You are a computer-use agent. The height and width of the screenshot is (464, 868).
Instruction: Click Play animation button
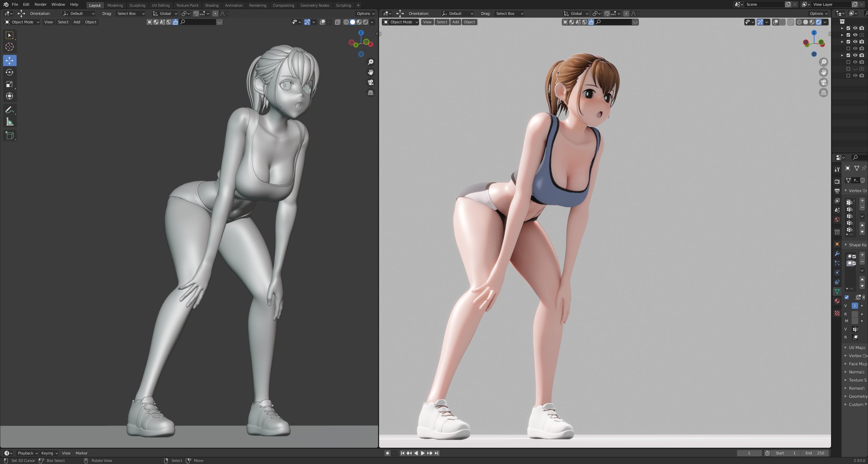[423, 453]
